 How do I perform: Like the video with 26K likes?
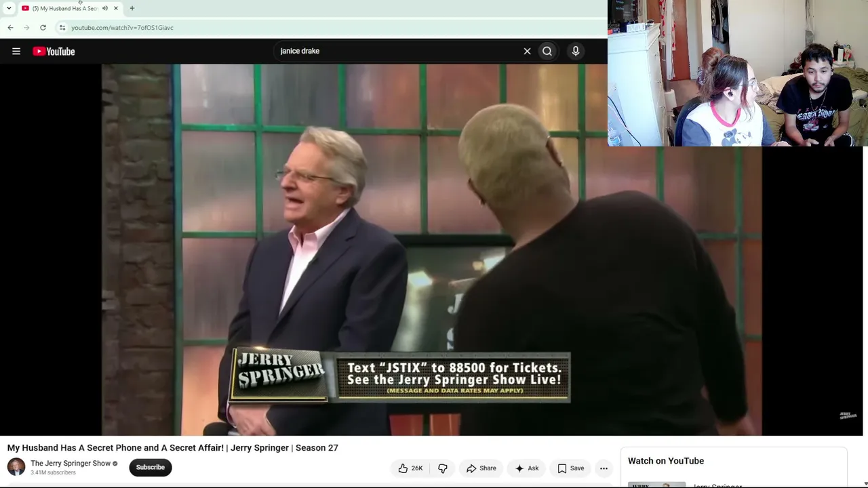click(410, 468)
